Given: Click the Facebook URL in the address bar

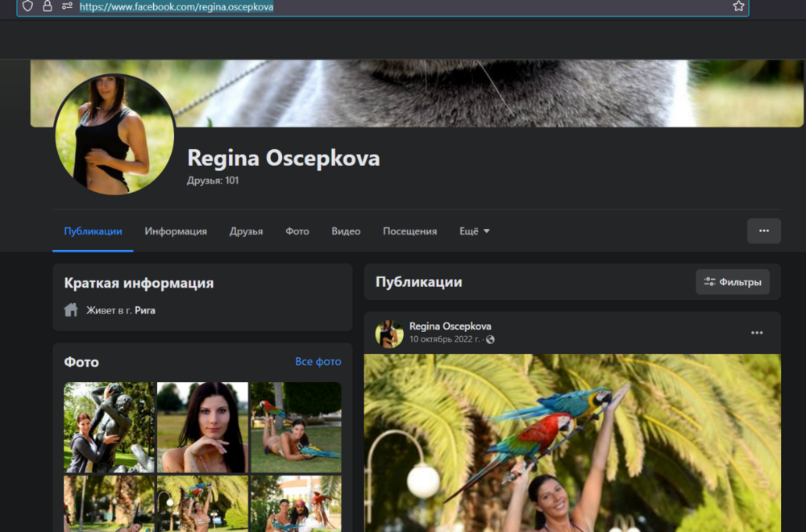Looking at the screenshot, I should 177,6.
